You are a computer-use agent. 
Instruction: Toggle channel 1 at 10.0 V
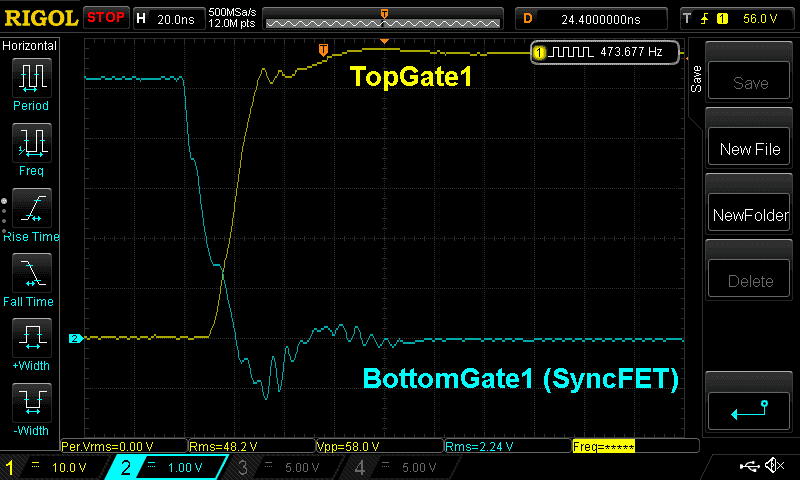55,467
